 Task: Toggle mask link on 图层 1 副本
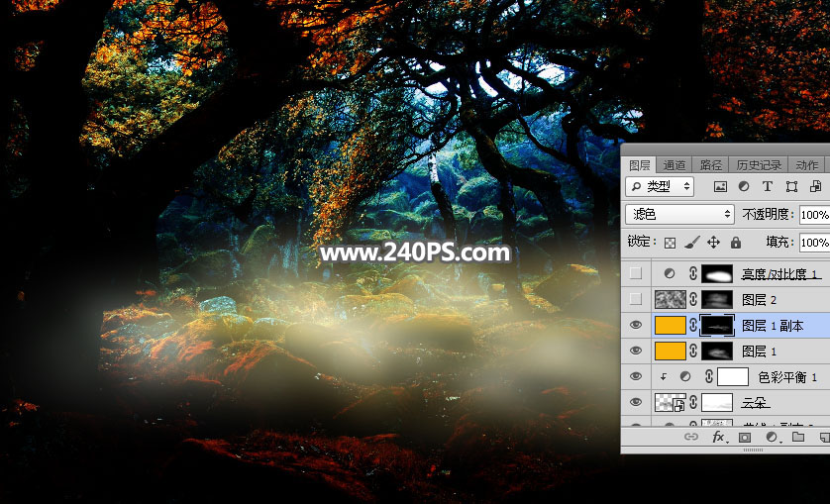point(693,325)
